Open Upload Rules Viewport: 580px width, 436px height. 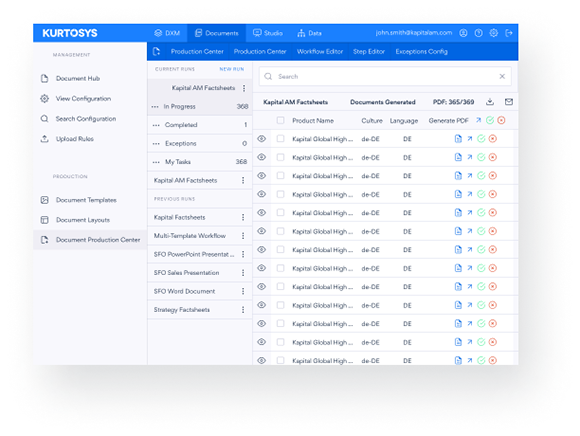(x=75, y=139)
